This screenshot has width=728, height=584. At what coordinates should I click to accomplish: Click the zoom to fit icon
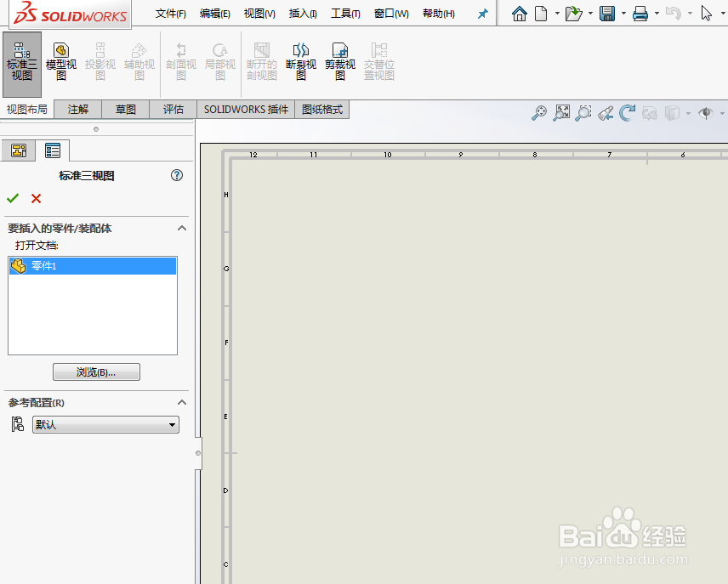(x=560, y=111)
